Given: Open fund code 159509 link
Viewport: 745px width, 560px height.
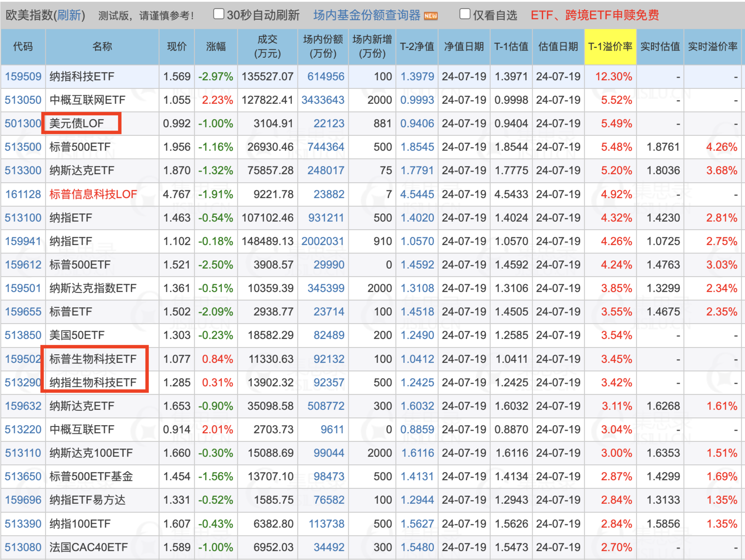Looking at the screenshot, I should [23, 77].
